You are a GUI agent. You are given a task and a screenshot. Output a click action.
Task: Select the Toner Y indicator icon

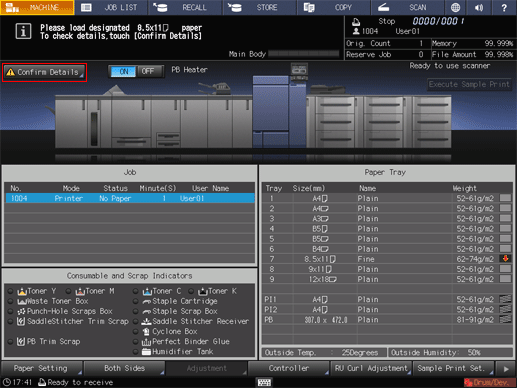pos(22,291)
